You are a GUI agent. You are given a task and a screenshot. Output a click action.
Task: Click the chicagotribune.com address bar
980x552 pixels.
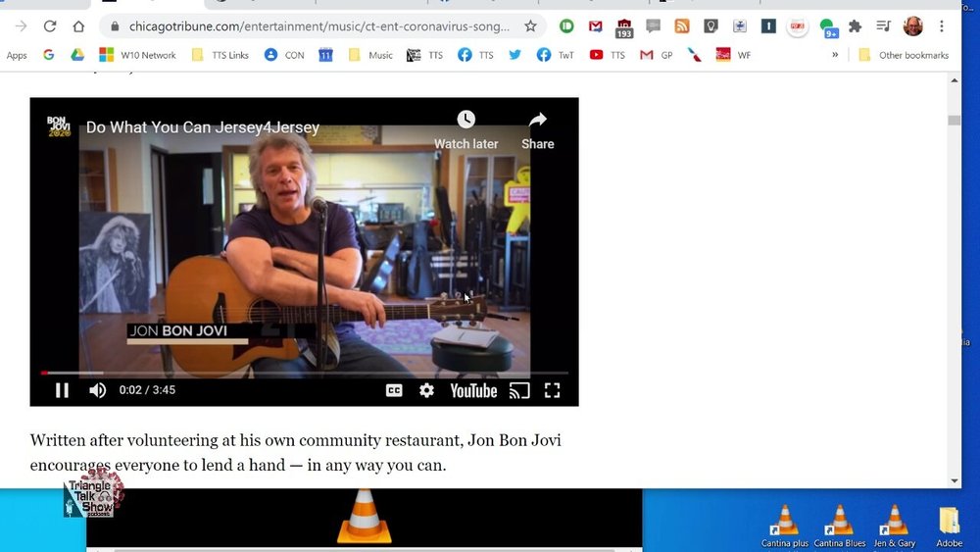coord(318,26)
